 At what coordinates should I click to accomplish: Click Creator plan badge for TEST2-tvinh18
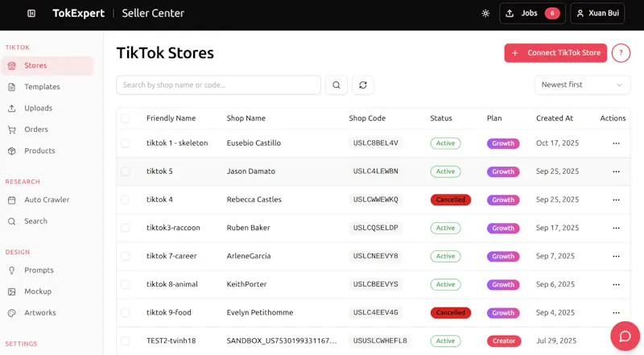tap(504, 341)
